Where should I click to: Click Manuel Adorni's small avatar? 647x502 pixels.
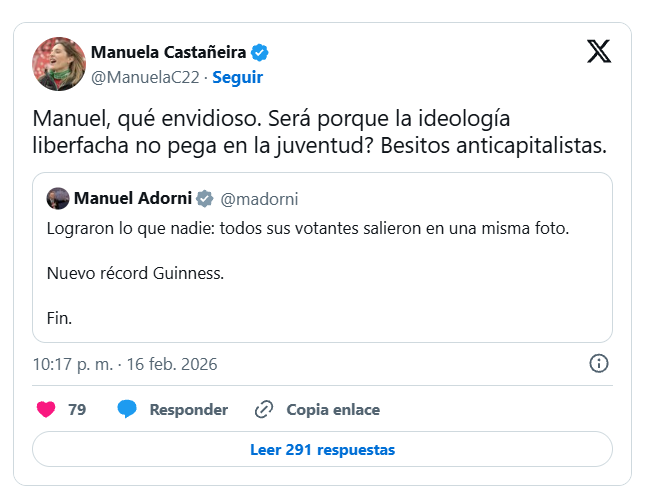pos(57,198)
